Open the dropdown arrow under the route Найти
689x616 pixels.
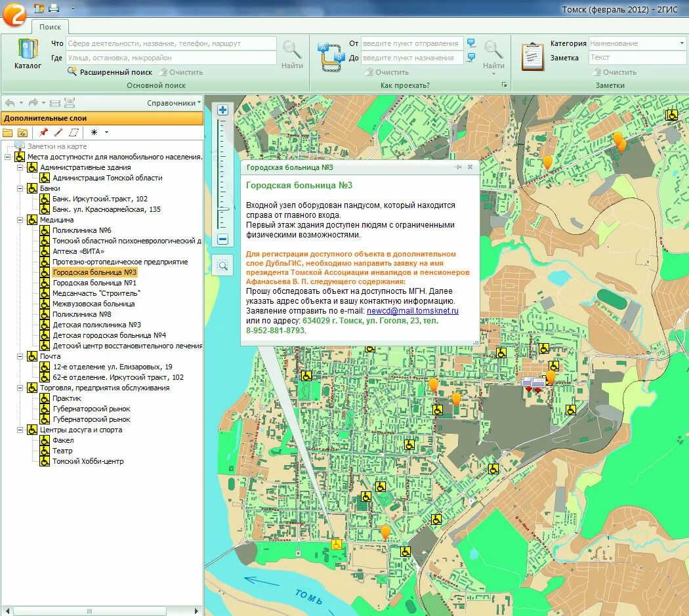click(x=493, y=74)
